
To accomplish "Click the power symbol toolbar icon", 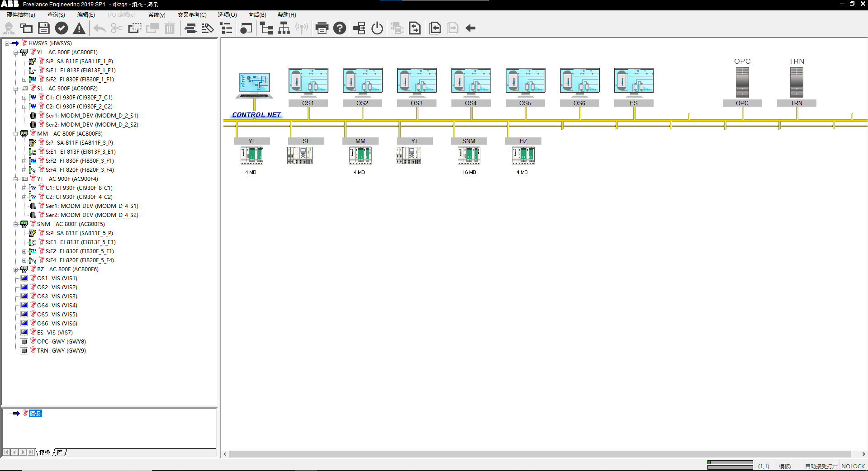I will click(x=377, y=28).
